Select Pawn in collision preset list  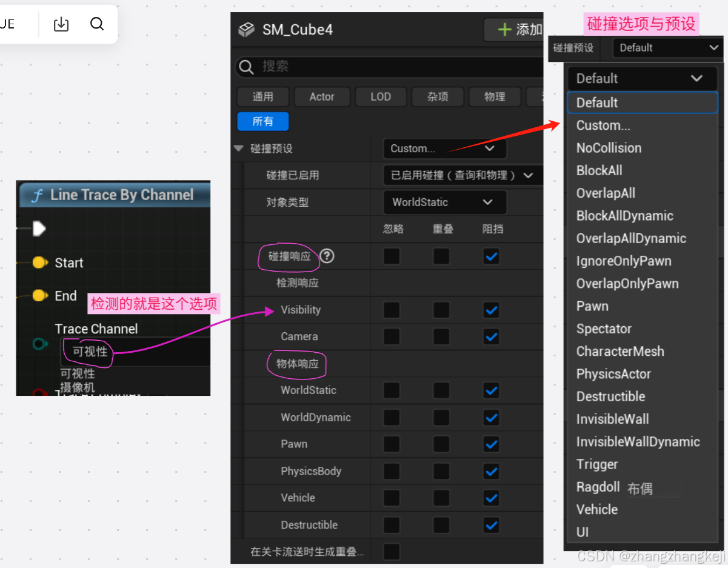coord(643,306)
